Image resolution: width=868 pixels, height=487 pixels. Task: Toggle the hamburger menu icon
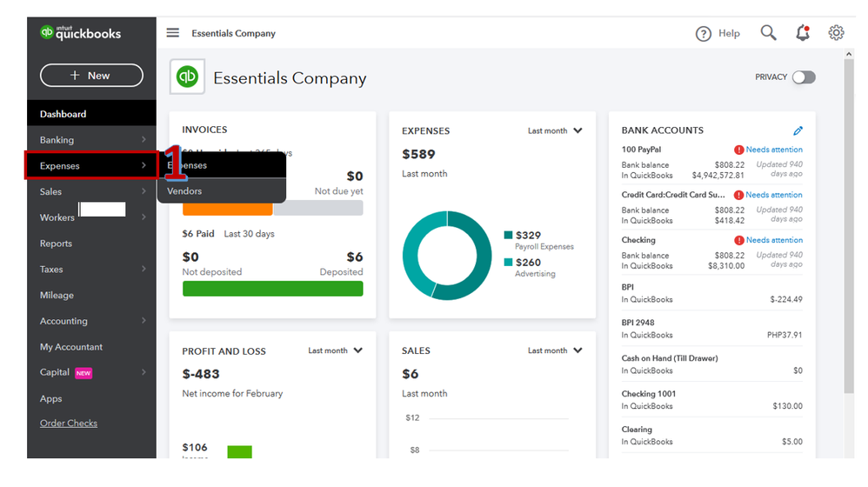[173, 33]
